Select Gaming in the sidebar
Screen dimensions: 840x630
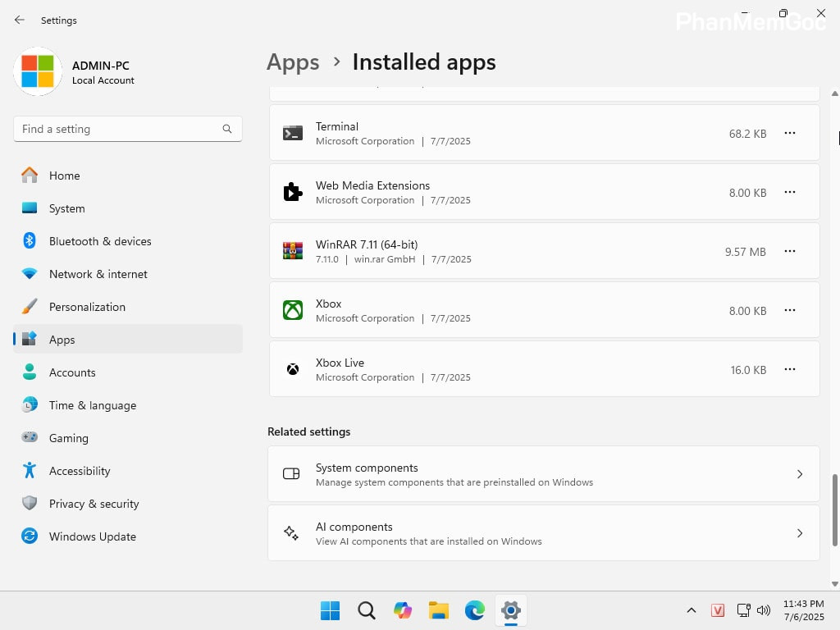point(69,438)
